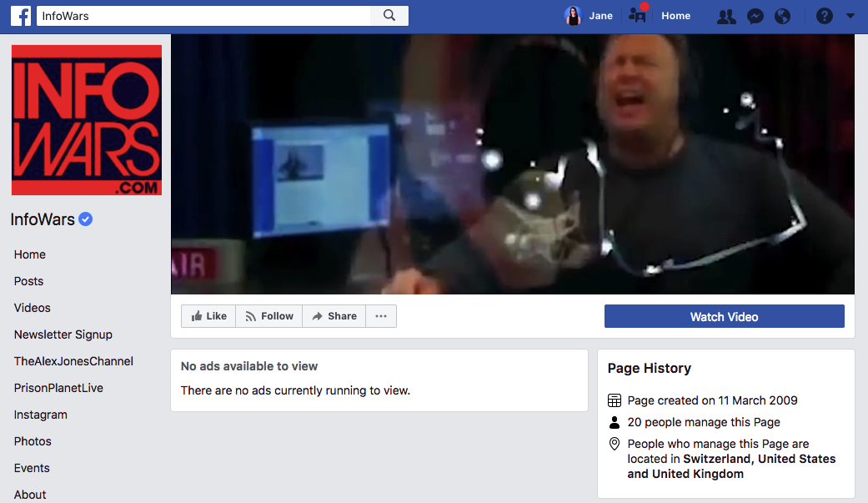
Task: Click "No ads available to view" heading
Action: [x=249, y=366]
